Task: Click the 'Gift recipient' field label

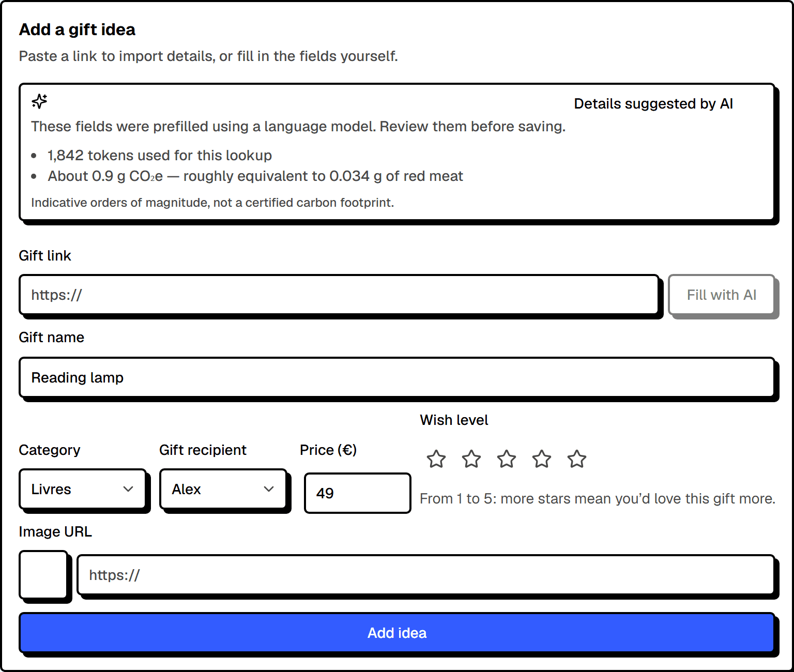Action: 203,450
